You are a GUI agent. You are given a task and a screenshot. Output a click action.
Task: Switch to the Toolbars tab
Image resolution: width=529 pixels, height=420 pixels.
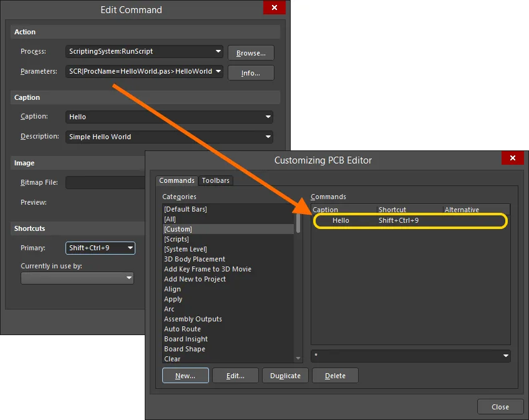[216, 180]
